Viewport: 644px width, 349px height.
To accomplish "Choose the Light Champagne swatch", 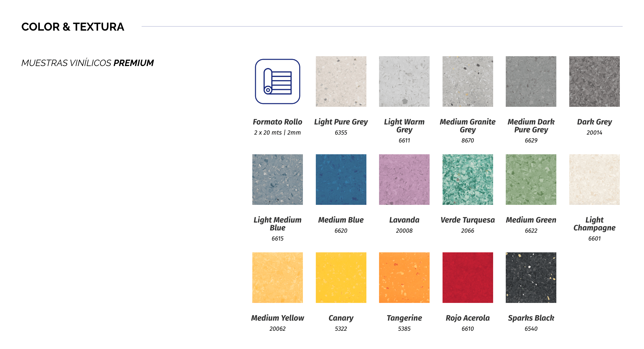I will click(594, 179).
